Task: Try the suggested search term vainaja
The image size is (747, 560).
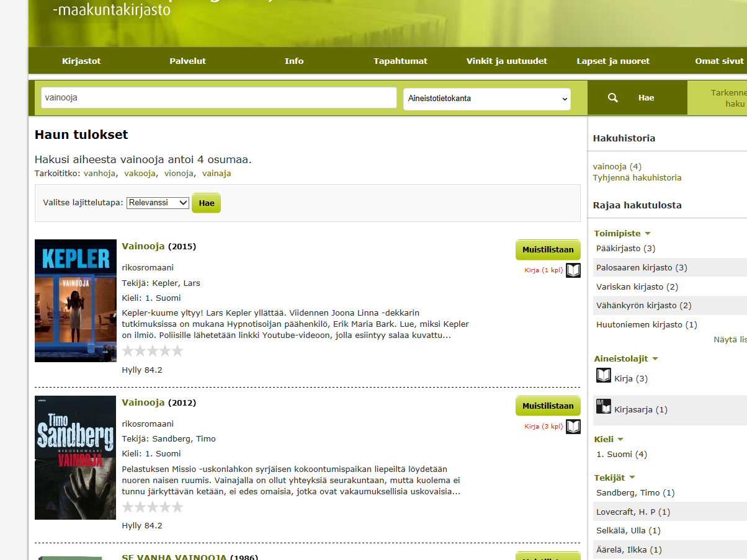Action: coord(217,174)
